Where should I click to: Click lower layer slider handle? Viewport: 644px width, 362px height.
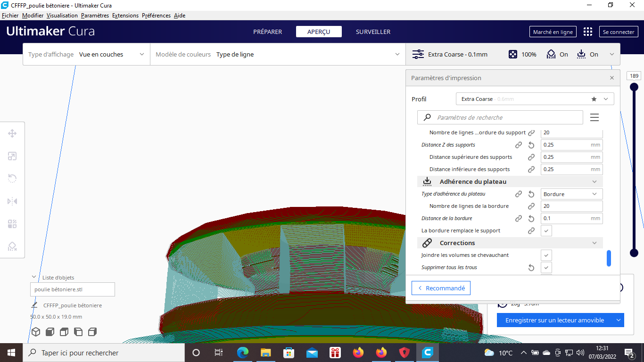coord(634,253)
